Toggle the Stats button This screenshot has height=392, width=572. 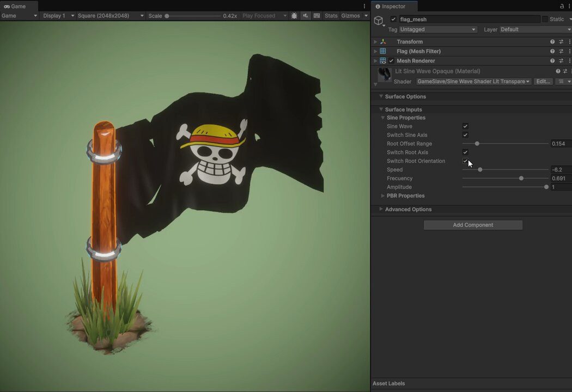[x=331, y=16]
